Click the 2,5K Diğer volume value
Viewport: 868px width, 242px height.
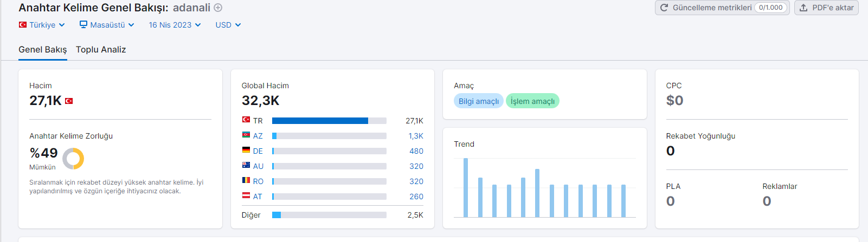point(415,215)
